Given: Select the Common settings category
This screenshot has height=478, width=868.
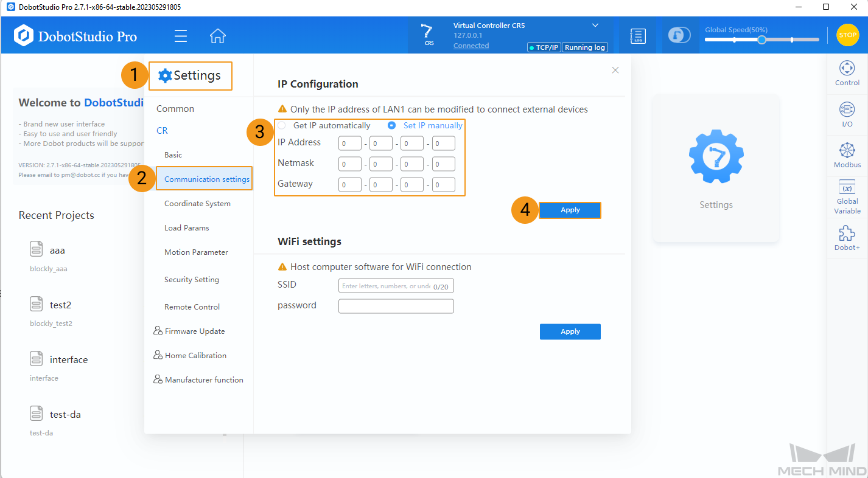Looking at the screenshot, I should (175, 109).
